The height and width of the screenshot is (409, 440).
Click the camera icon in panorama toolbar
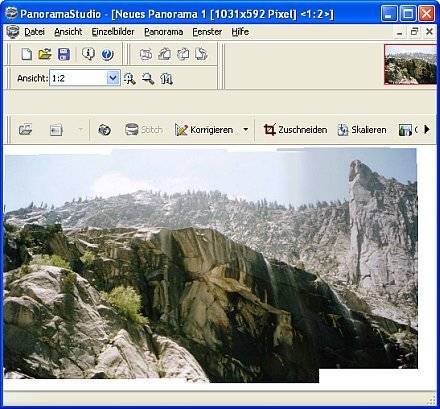[x=104, y=130]
